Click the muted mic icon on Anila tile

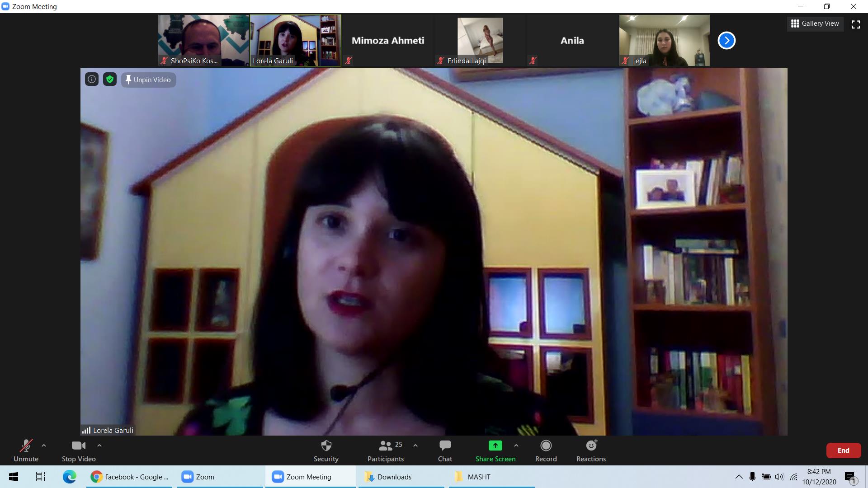click(x=533, y=61)
